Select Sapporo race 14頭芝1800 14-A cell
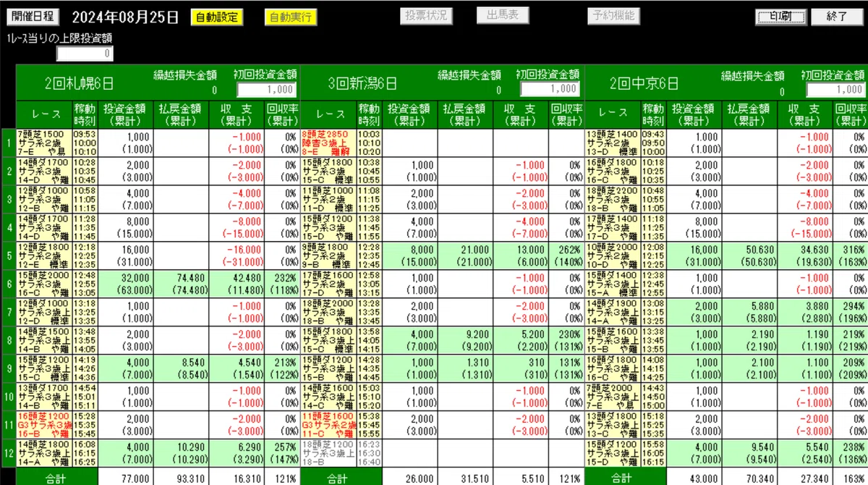This screenshot has width=868, height=485. [43, 454]
